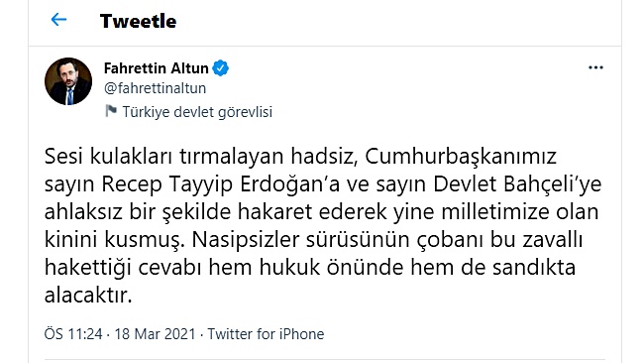Click the 18 Mar 2021 date

(x=155, y=334)
